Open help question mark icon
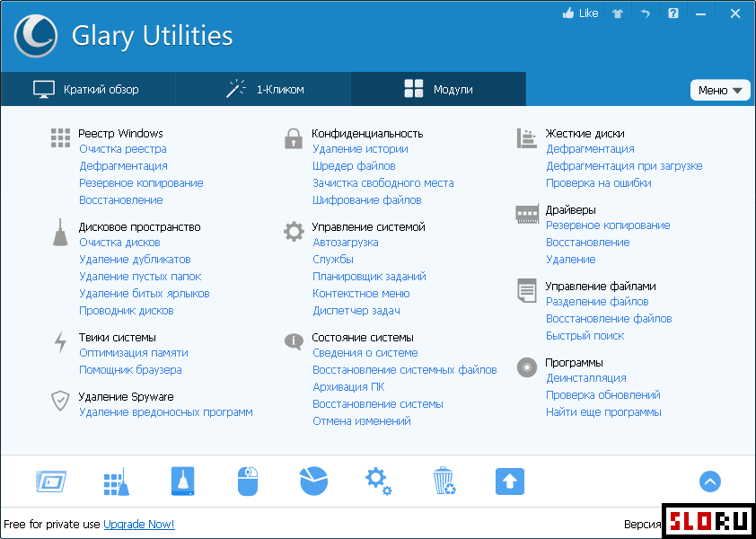 pos(673,13)
